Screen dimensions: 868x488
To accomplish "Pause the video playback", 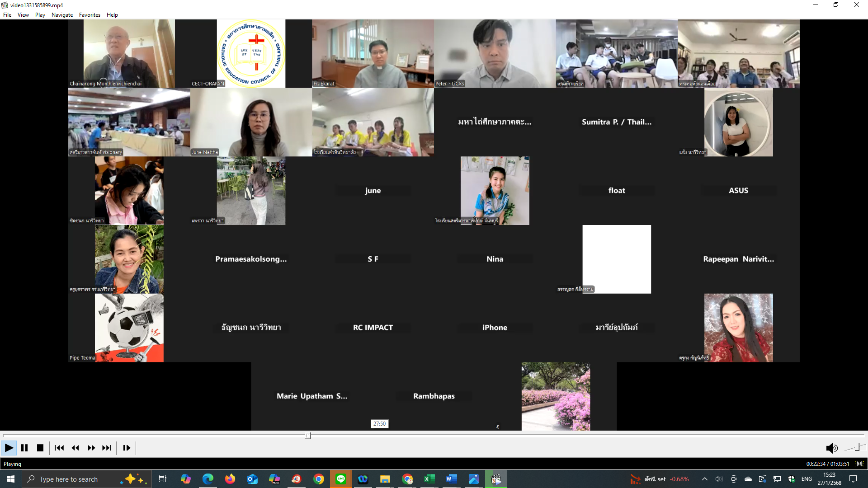I will pos(24,448).
